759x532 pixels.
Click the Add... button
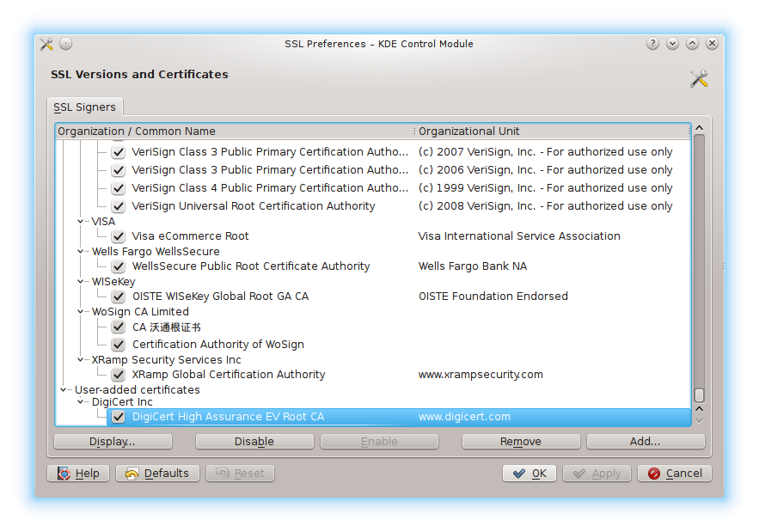tap(646, 442)
